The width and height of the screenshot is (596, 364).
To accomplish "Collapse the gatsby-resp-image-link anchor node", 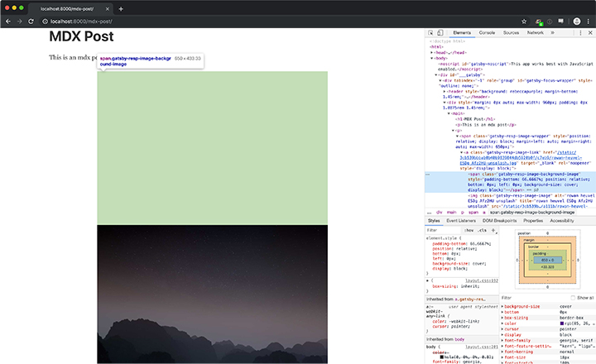I will [461, 152].
